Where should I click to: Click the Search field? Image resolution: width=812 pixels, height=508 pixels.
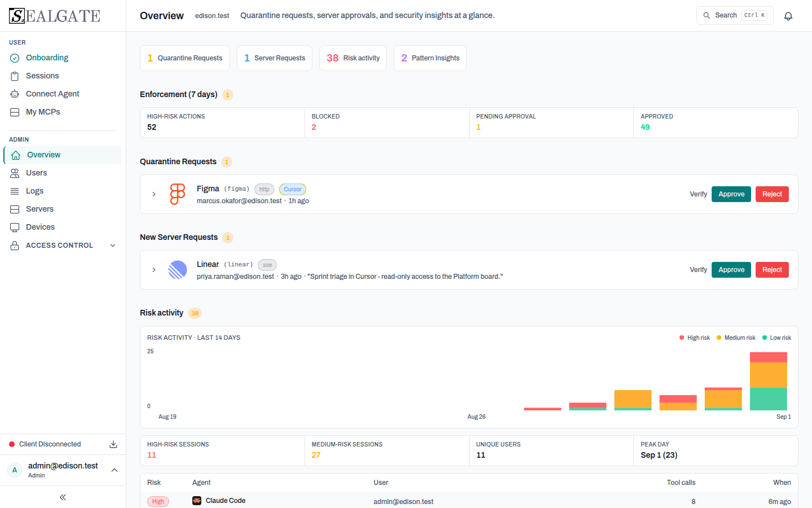point(735,15)
